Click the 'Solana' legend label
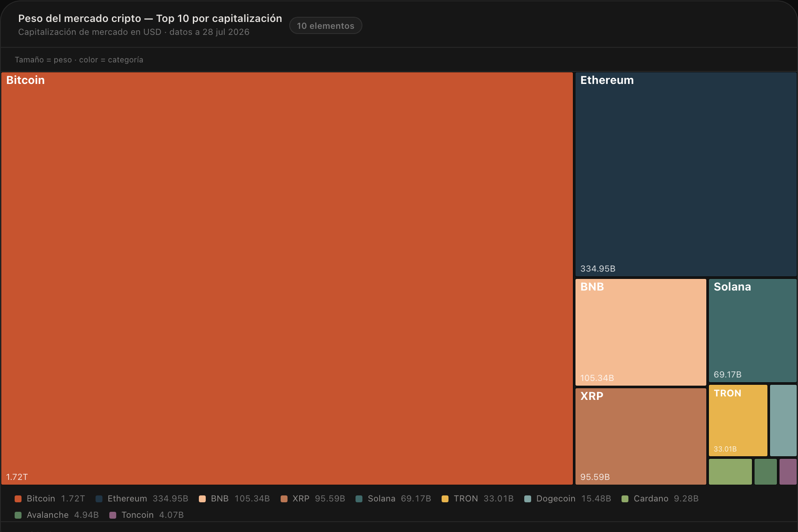The height and width of the screenshot is (532, 798). pyautogui.click(x=381, y=498)
